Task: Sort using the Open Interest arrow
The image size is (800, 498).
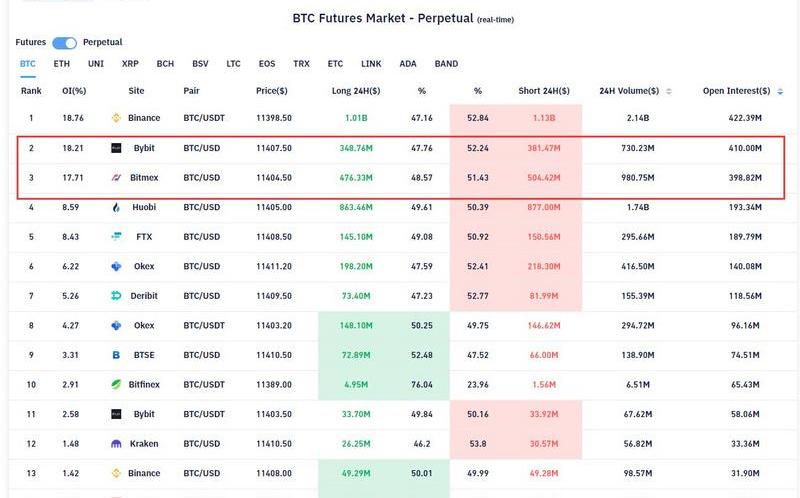Action: point(779,91)
